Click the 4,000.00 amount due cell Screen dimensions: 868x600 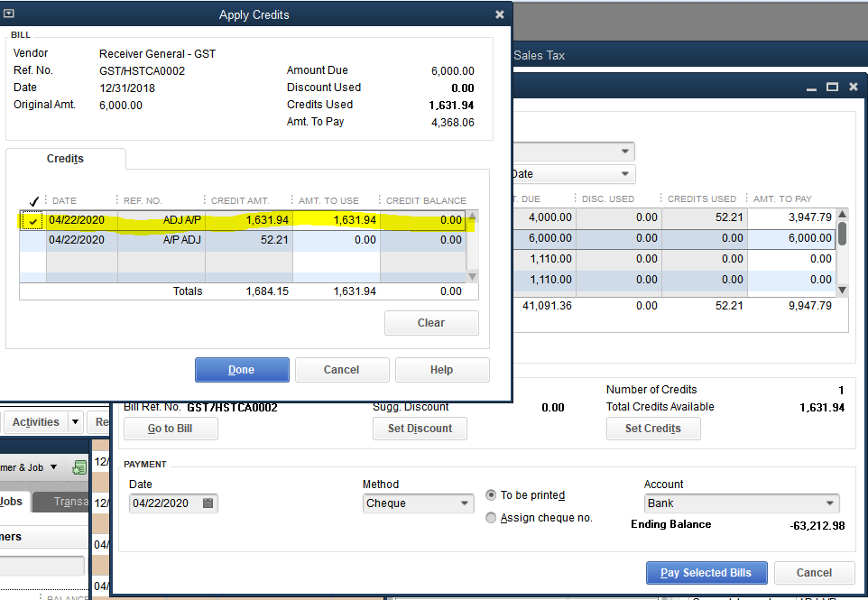click(544, 217)
